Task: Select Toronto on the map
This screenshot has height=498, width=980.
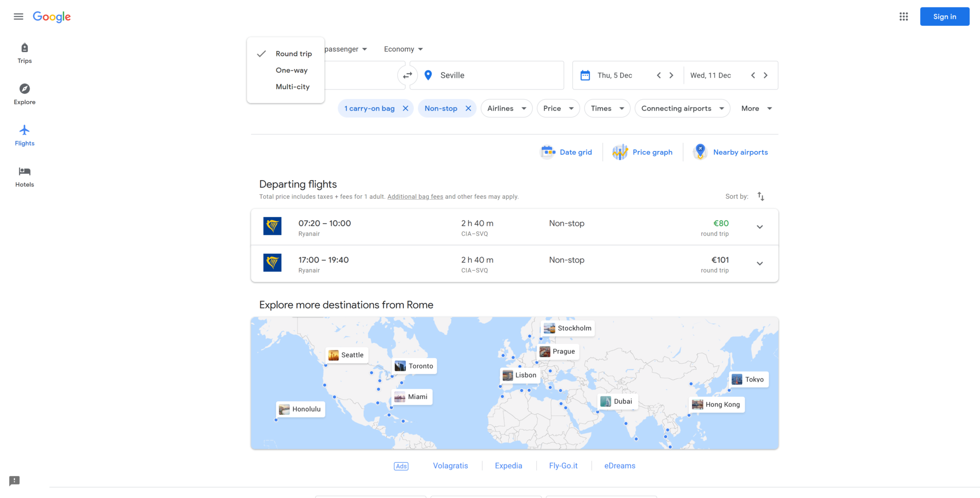Action: (x=415, y=366)
